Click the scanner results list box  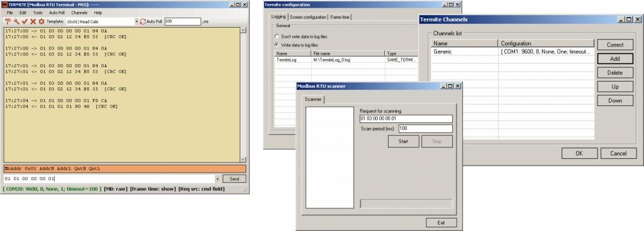click(x=330, y=158)
